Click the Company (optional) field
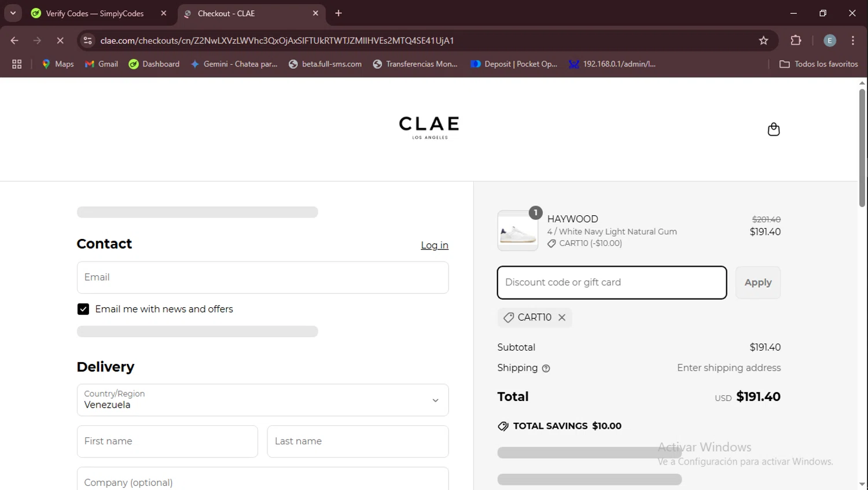 [x=263, y=480]
